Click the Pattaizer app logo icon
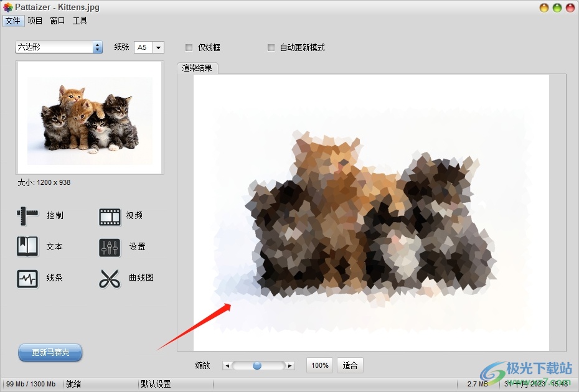 coord(7,7)
